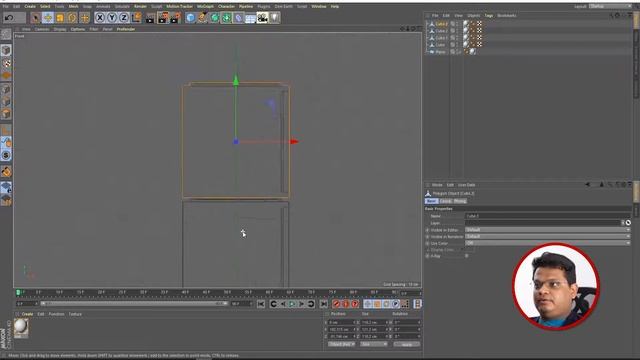The width and height of the screenshot is (640, 360).
Task: Add a Light object from toolbar
Action: click(275, 18)
